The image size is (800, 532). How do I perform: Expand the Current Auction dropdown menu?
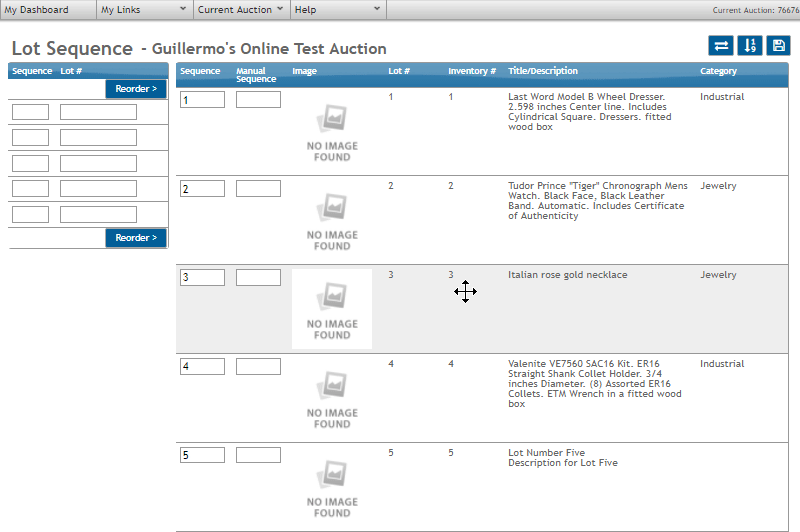coord(242,10)
